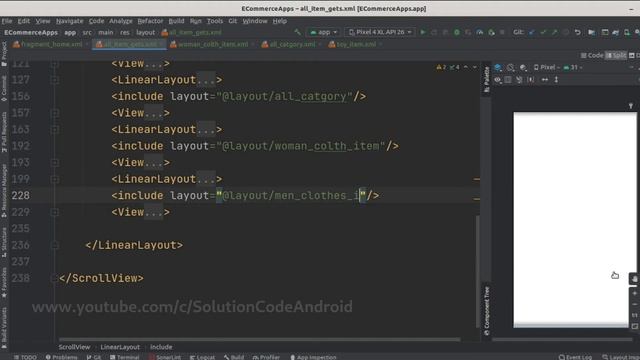Stop the running app with stop icon
Screen dimensions: 640x360
click(x=502, y=32)
